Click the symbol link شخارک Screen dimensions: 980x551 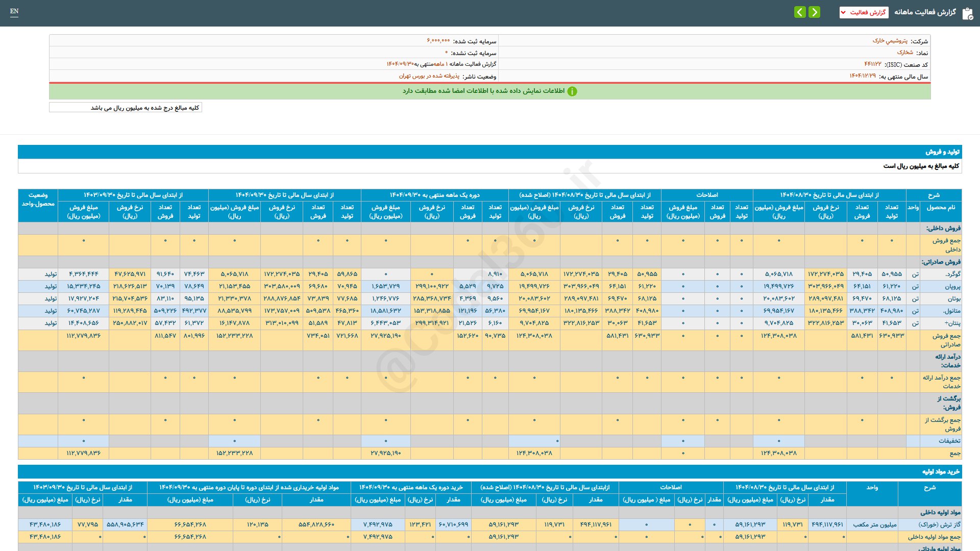click(905, 53)
